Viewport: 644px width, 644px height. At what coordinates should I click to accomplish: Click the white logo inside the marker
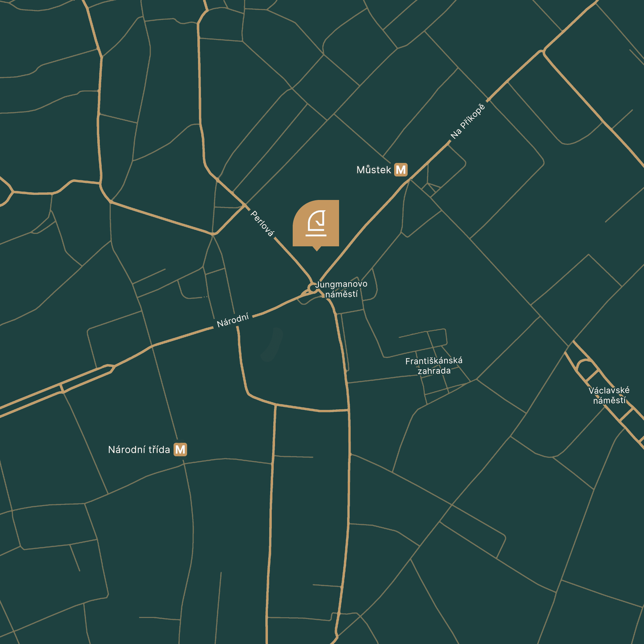[316, 223]
